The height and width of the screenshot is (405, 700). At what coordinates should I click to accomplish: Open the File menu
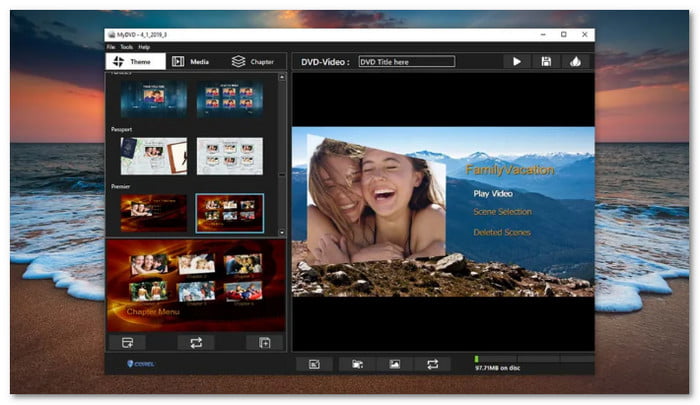111,47
